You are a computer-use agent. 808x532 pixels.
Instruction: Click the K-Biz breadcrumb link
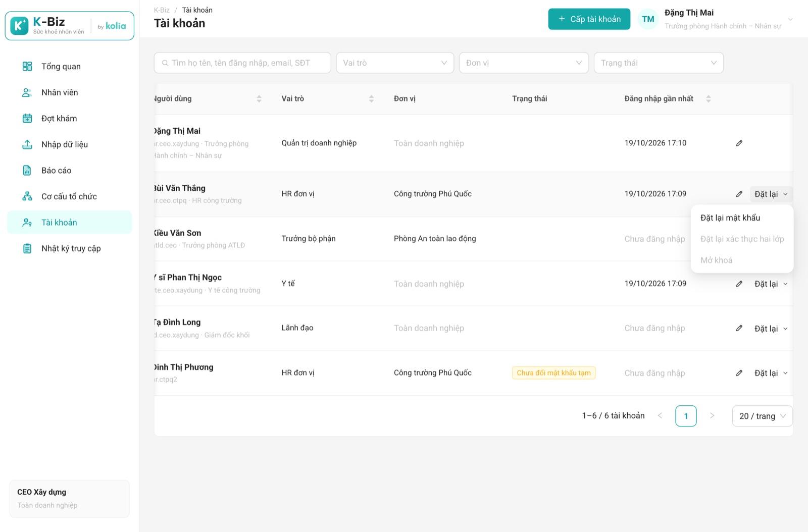(x=162, y=10)
